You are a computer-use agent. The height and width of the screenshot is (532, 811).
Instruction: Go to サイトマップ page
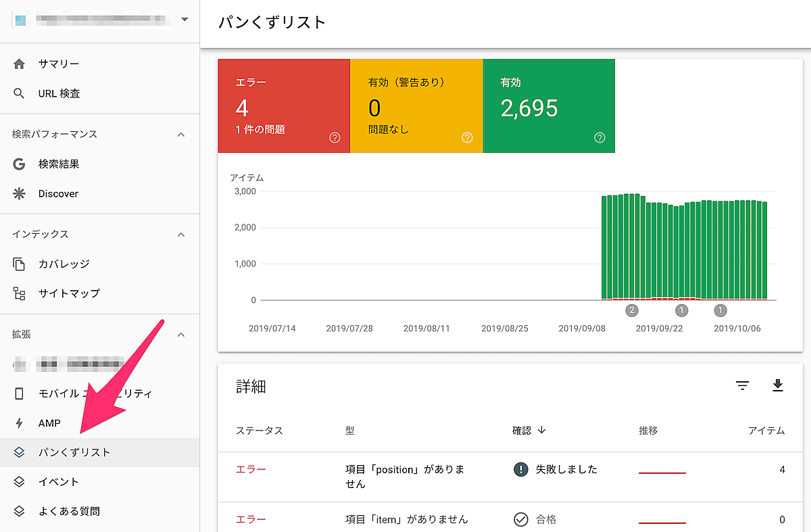click(68, 294)
